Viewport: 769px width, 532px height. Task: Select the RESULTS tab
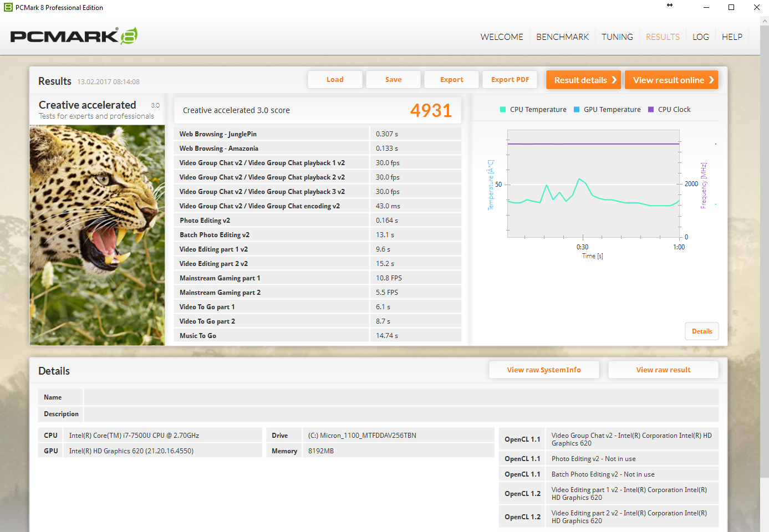[663, 37]
